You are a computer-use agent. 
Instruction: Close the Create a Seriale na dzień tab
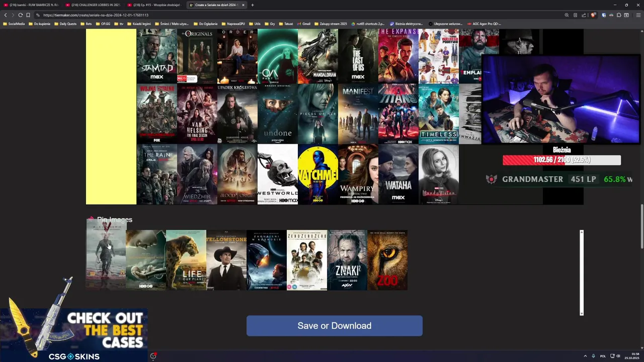click(243, 5)
